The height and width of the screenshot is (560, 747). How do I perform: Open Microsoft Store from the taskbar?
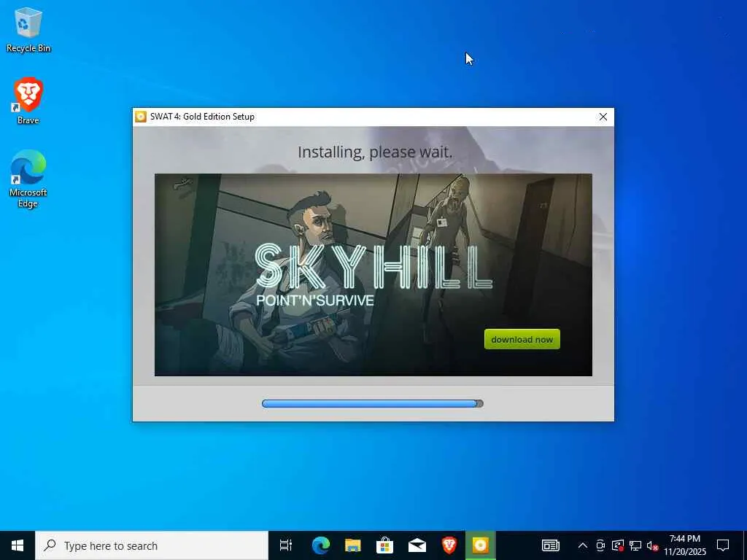384,545
